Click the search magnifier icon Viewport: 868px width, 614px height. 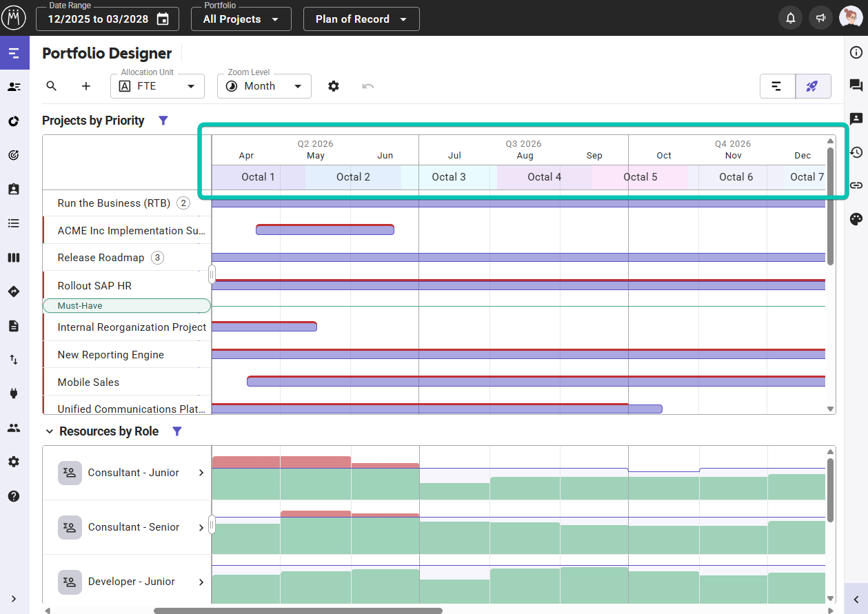click(x=52, y=86)
